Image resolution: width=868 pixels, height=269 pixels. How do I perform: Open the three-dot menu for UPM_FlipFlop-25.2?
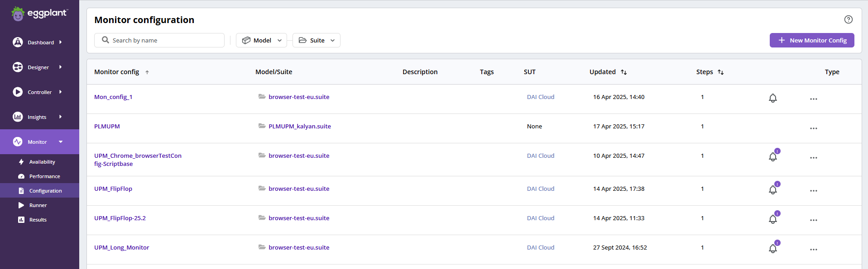coord(814,220)
